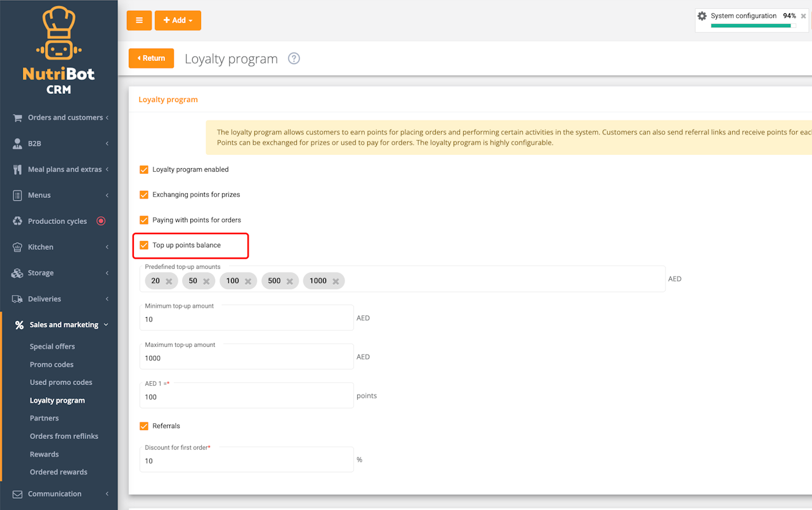Remove the 20 top-up amount chip

[169, 281]
